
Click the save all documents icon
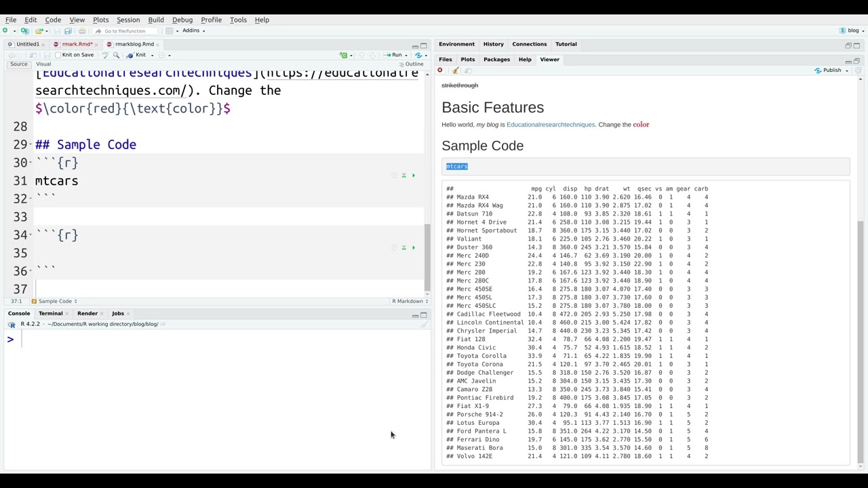pyautogui.click(x=68, y=30)
